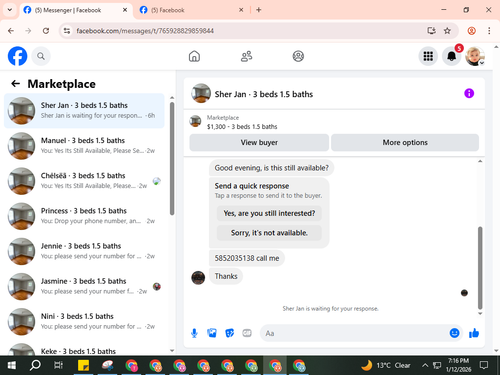
Task: Click Sher Jan avatar in chat header
Action: pos(201,93)
